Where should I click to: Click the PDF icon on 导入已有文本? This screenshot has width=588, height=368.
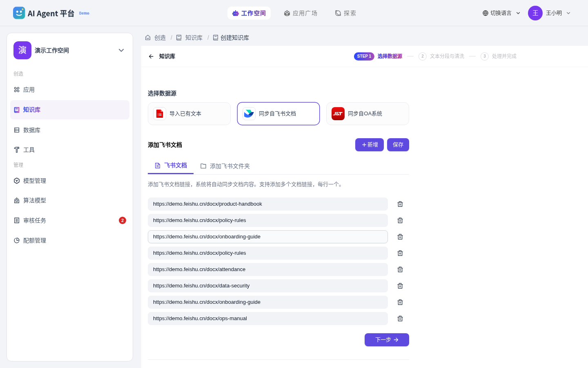pyautogui.click(x=160, y=114)
